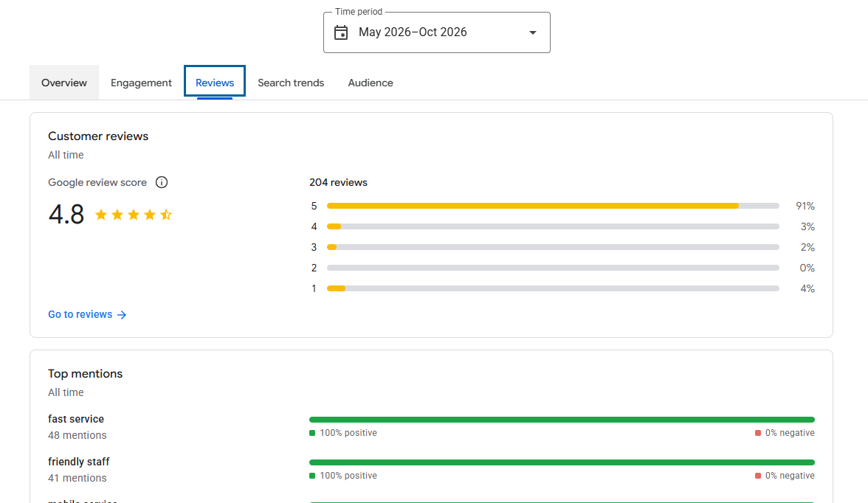Click the 3% value for 4 stars
Viewport: 868px width, 503px height.
pos(807,226)
